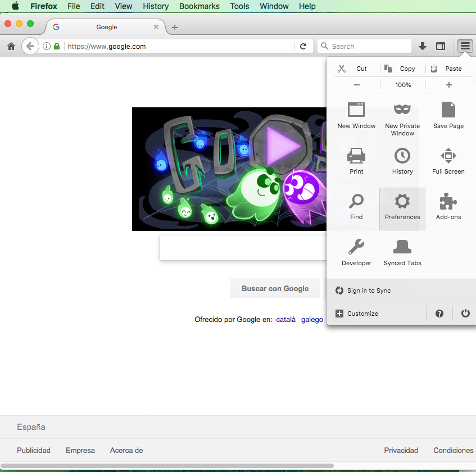The height and width of the screenshot is (472, 476).
Task: Open a New Private Window
Action: coord(402,119)
